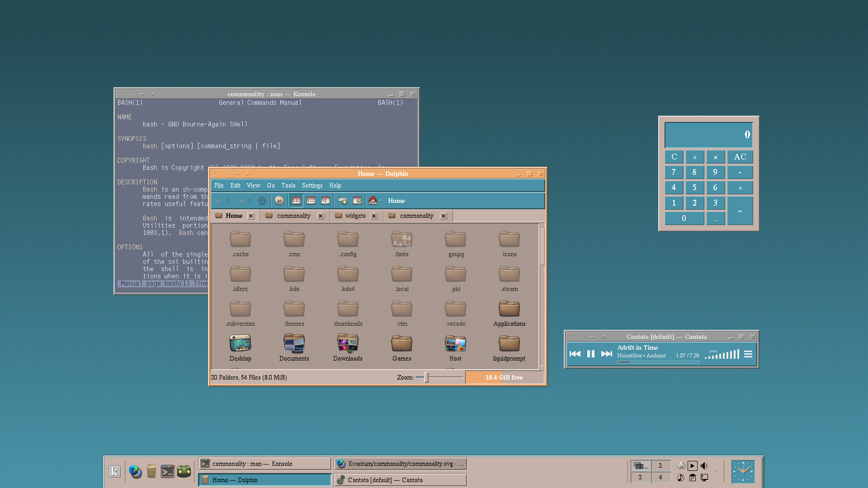This screenshot has width=868, height=488.
Task: Open the weather widget in the tray
Action: [681, 466]
